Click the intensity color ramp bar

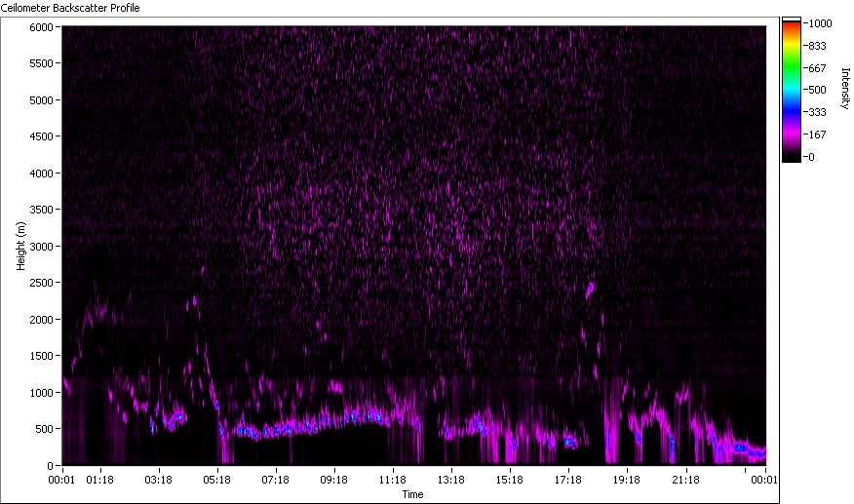point(792,90)
